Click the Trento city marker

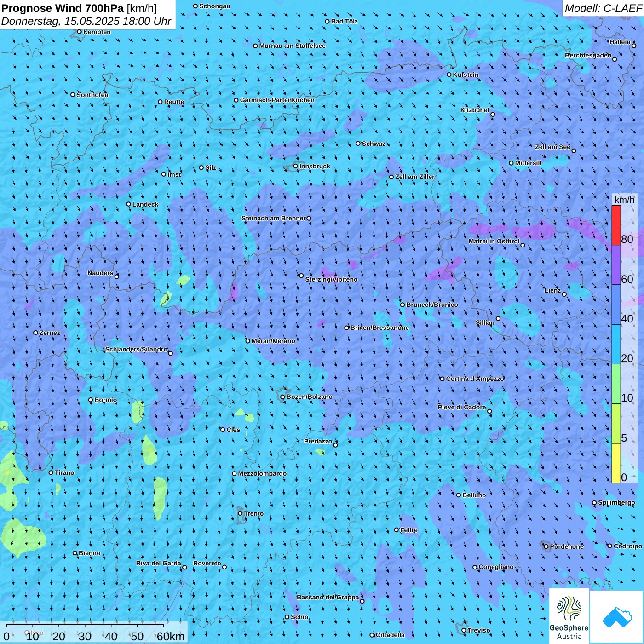point(240,513)
